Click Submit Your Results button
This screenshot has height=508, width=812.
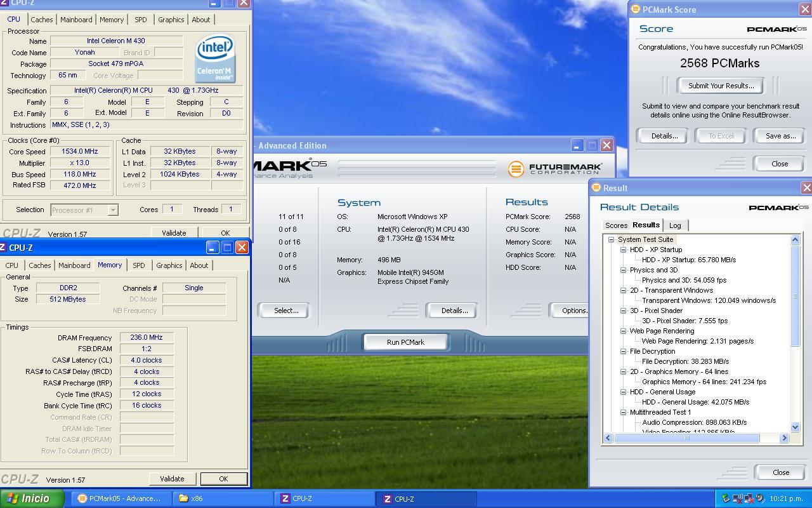(721, 86)
